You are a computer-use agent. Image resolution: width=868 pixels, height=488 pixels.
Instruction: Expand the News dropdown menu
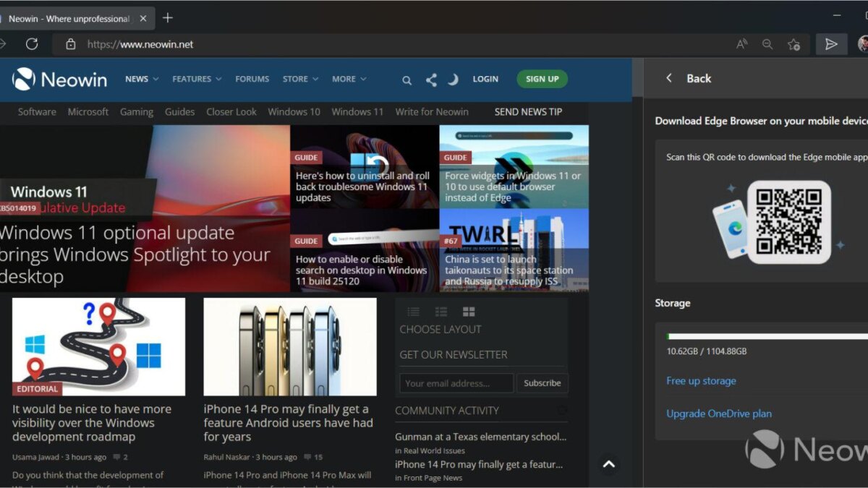tap(141, 79)
